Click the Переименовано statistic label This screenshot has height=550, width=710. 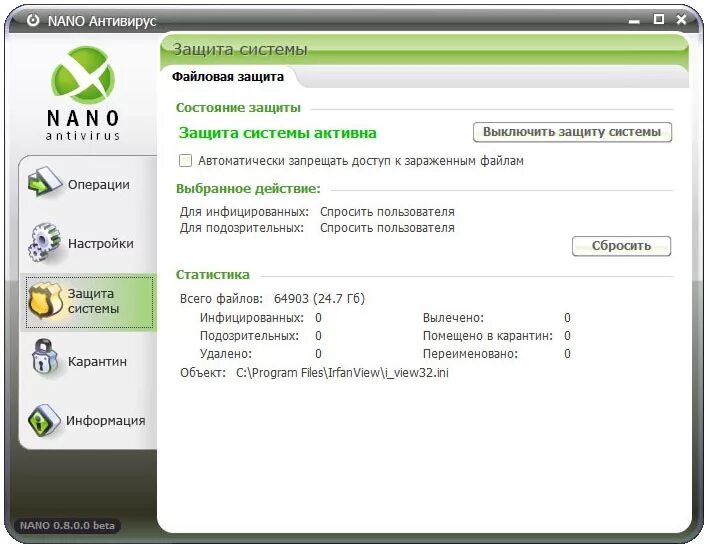coord(470,354)
